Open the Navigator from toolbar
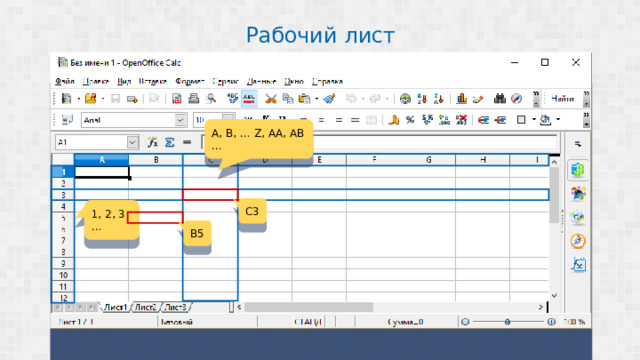The width and height of the screenshot is (640, 360). coord(516,98)
